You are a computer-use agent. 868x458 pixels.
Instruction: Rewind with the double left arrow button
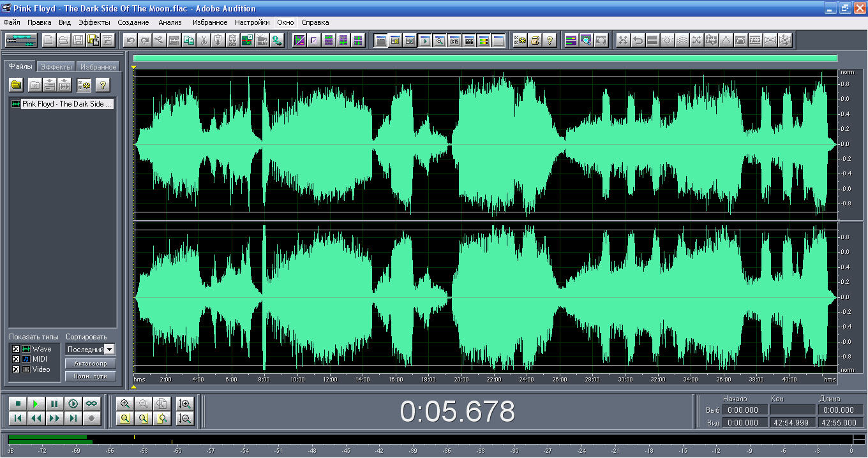click(x=36, y=418)
